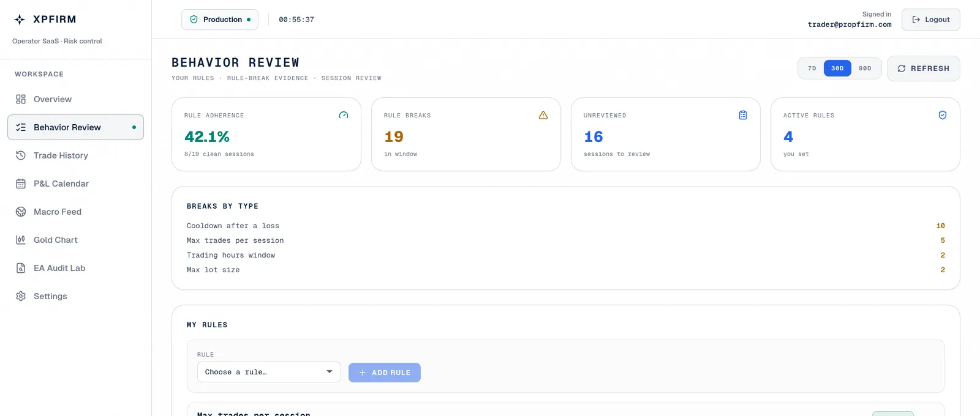Open Settings from the sidebar
980x416 pixels.
point(75,296)
